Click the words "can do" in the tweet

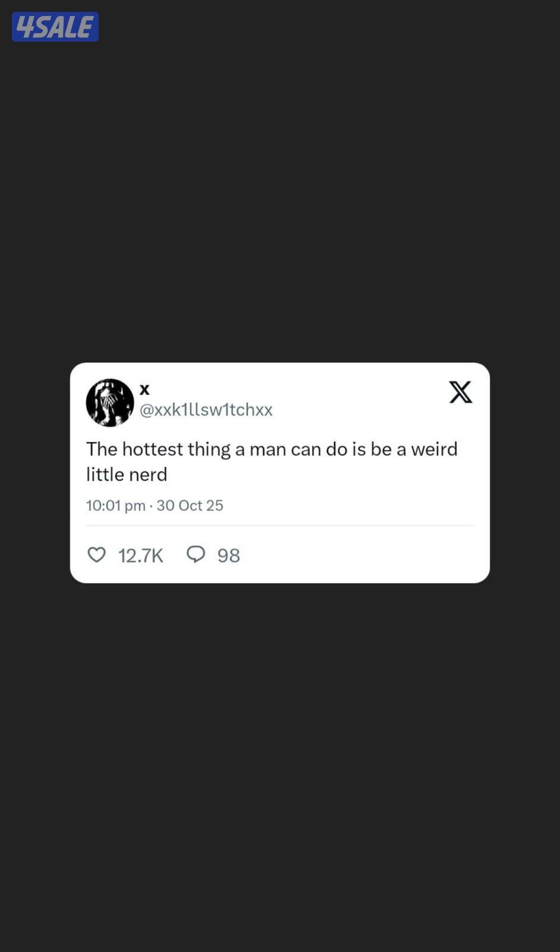(319, 449)
